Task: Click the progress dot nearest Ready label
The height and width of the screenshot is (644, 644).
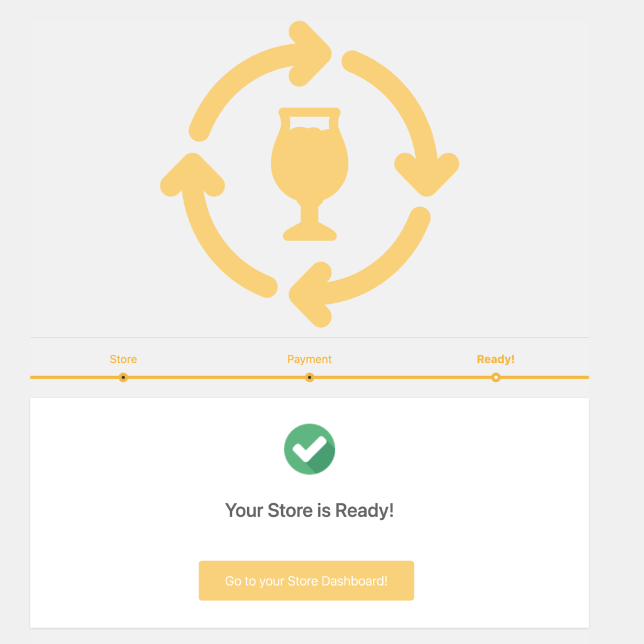Action: click(496, 377)
